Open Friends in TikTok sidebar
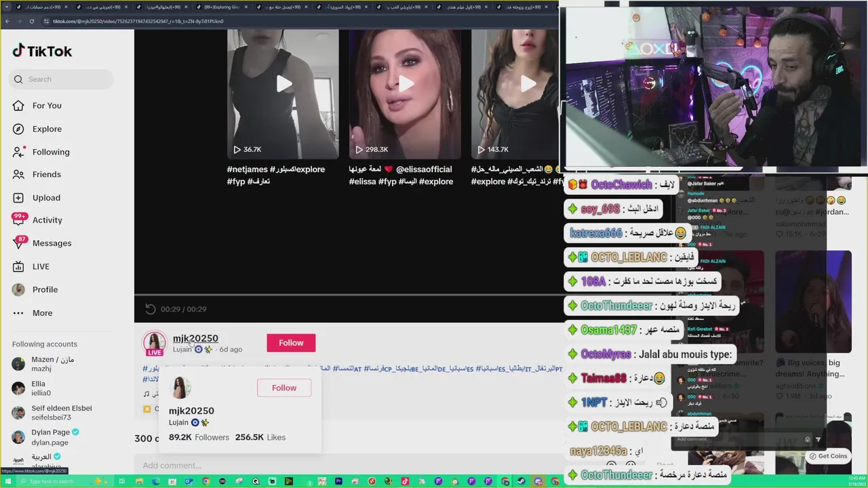Image resolution: width=868 pixels, height=488 pixels. click(47, 174)
